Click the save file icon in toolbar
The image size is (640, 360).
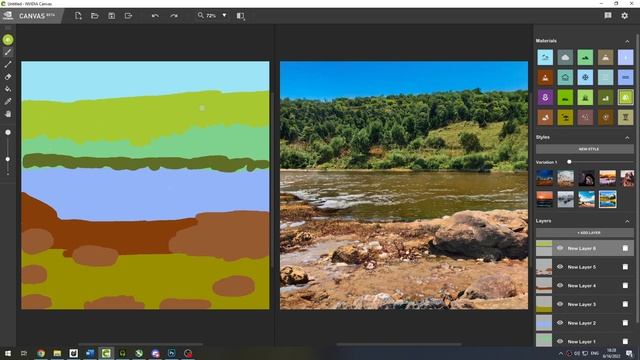(111, 16)
